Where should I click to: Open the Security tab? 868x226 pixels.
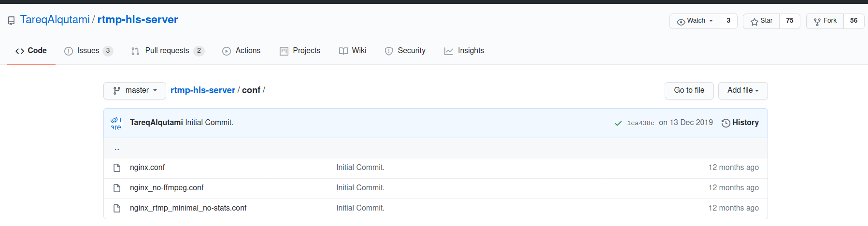[405, 51]
